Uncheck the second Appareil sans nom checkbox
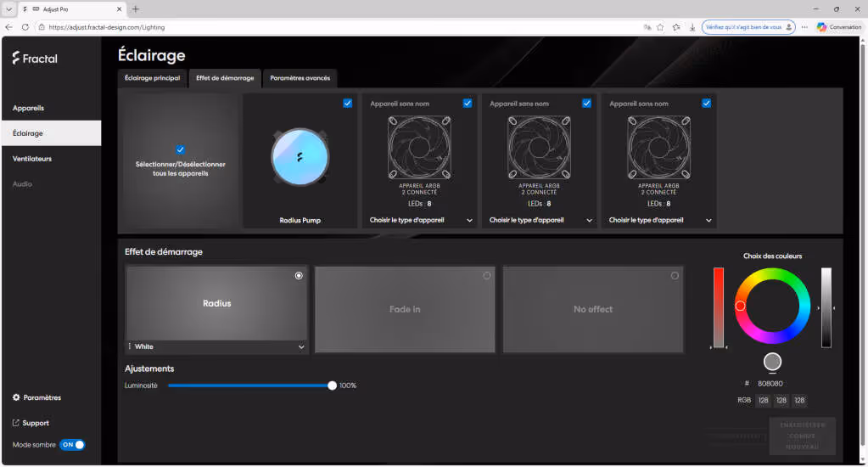 [587, 103]
